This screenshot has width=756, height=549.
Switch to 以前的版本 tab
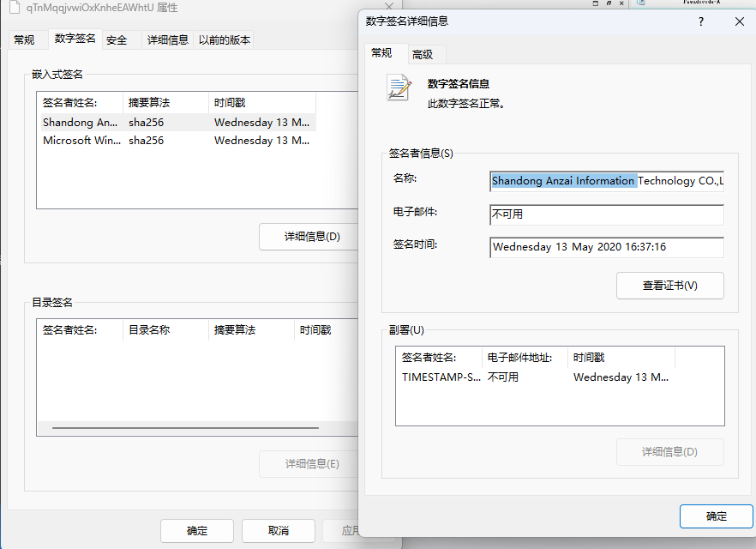(x=225, y=40)
